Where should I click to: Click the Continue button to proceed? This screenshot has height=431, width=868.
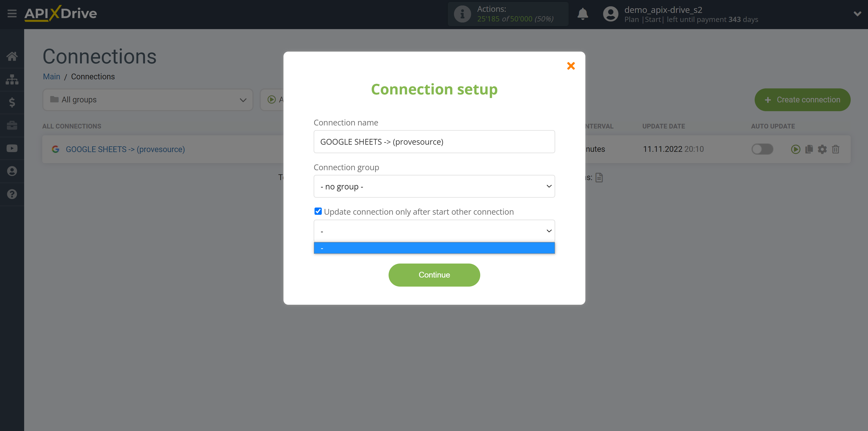point(434,275)
